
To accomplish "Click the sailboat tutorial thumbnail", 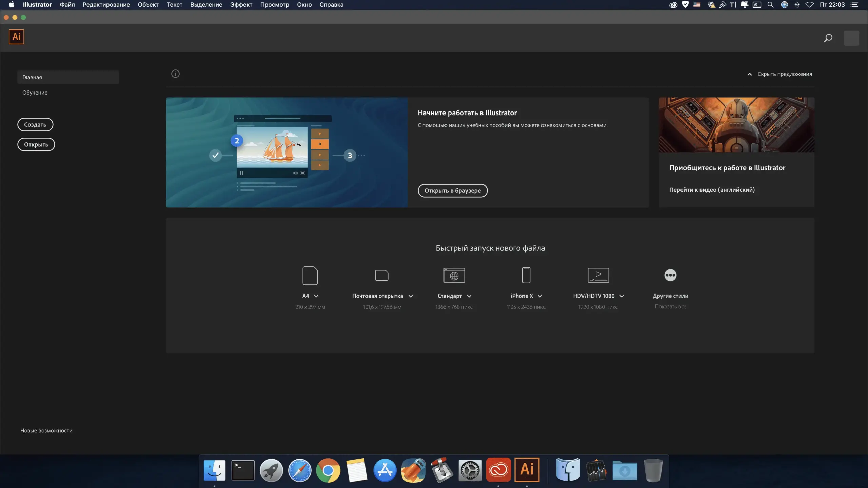I will pyautogui.click(x=287, y=152).
